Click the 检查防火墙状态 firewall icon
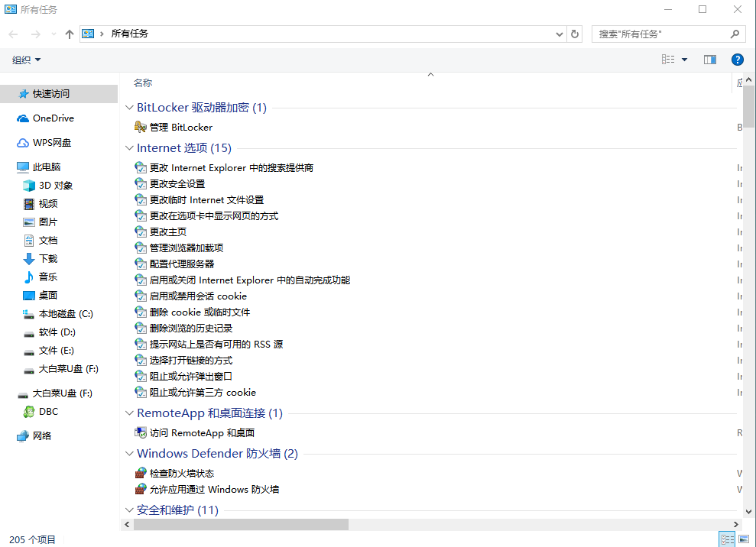The height and width of the screenshot is (547, 756). point(141,474)
